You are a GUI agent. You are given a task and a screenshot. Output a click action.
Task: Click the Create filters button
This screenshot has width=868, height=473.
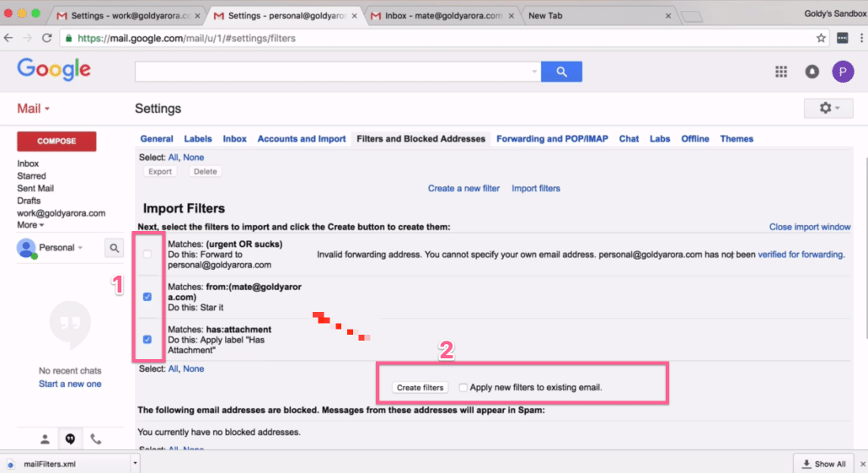coord(421,388)
